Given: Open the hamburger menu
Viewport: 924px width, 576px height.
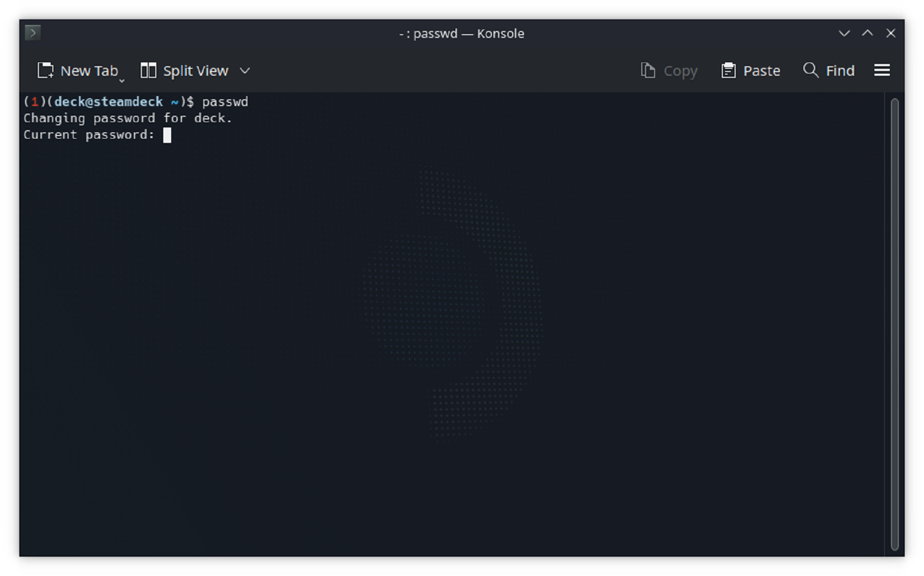Looking at the screenshot, I should (882, 70).
